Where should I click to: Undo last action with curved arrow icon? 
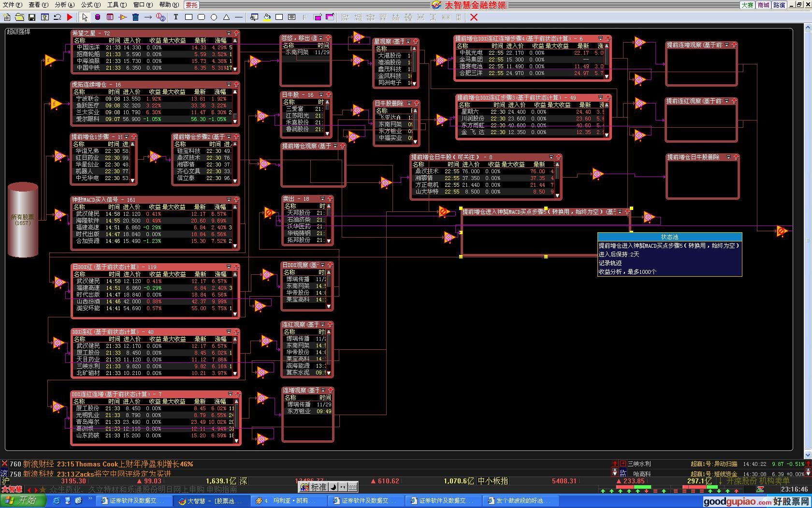tap(57, 17)
